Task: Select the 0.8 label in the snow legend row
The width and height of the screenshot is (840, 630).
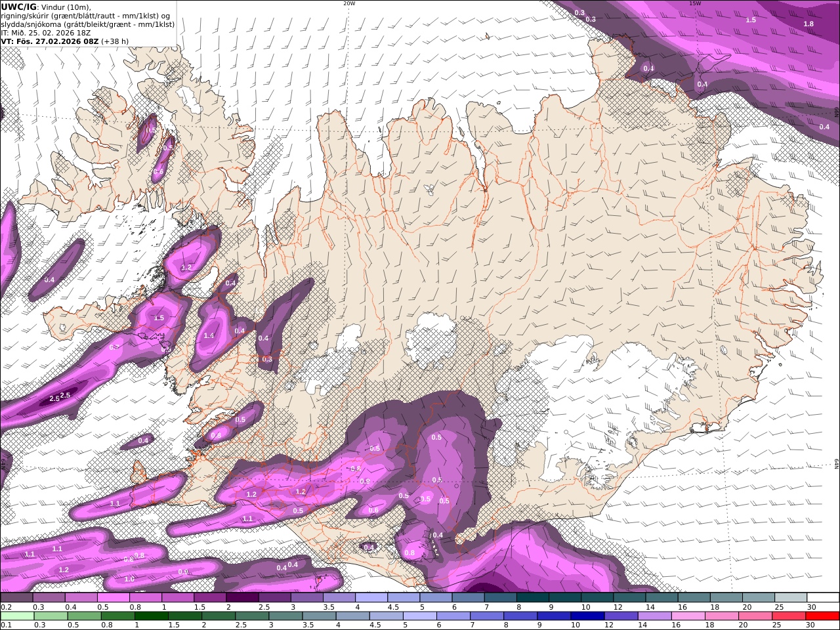Action: (135, 607)
